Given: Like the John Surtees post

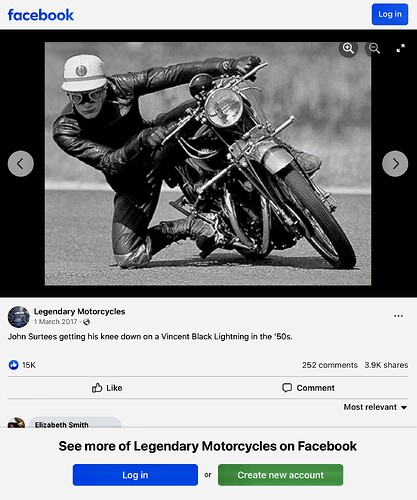Looking at the screenshot, I should [107, 388].
